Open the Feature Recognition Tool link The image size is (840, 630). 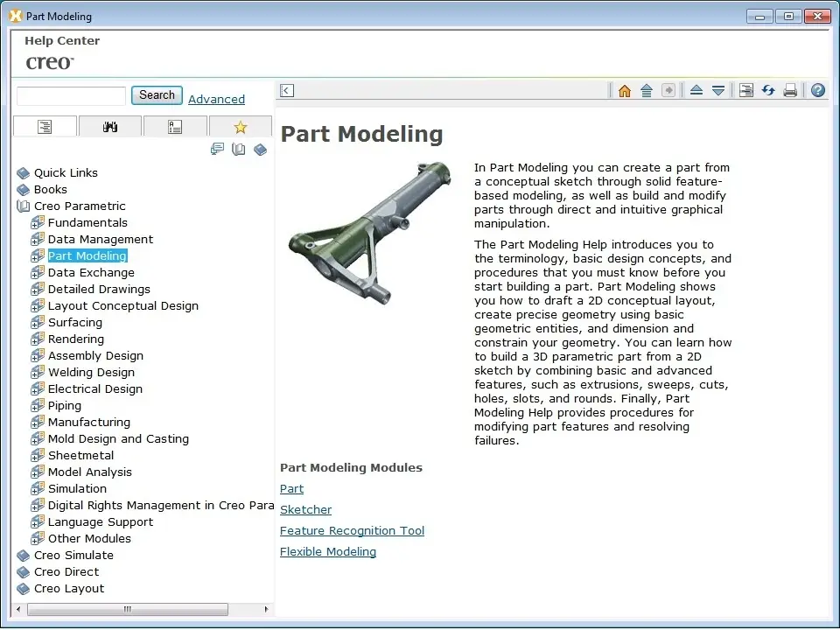click(x=352, y=530)
